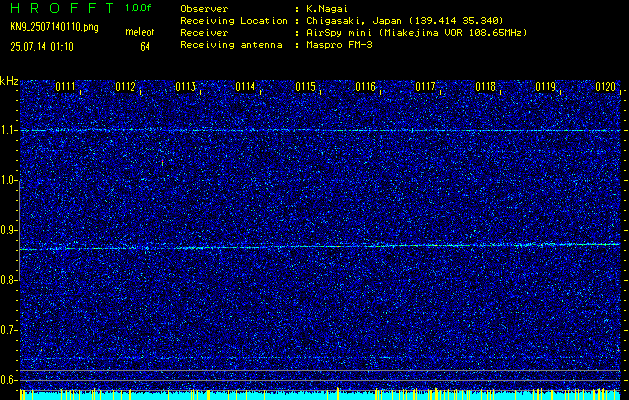Click the Receiving antenna label
The image size is (629, 400).
tap(231, 45)
